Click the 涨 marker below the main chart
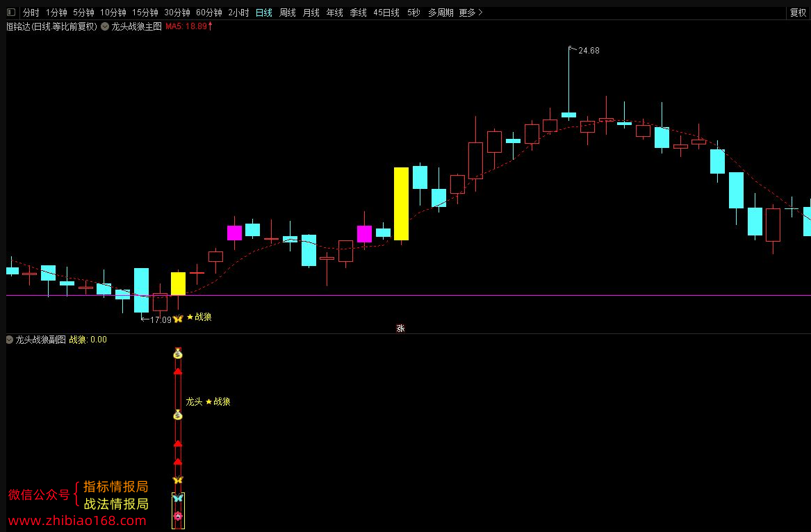 [x=400, y=329]
